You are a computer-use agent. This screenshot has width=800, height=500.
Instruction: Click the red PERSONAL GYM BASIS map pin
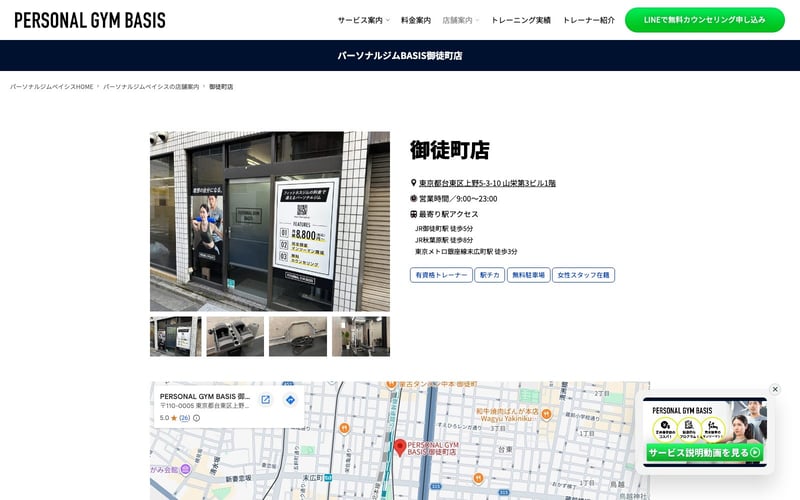pyautogui.click(x=400, y=447)
